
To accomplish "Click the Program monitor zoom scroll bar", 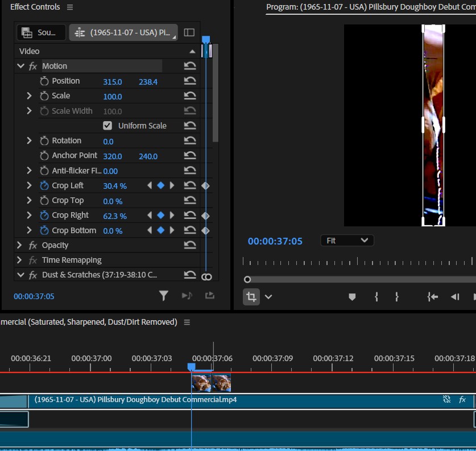I will (x=361, y=279).
